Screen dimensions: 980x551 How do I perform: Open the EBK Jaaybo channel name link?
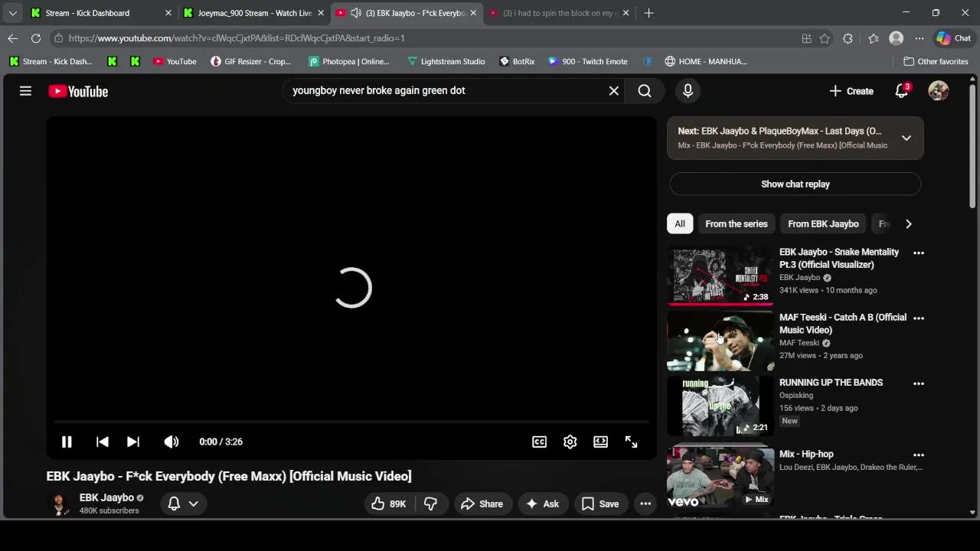(x=106, y=497)
